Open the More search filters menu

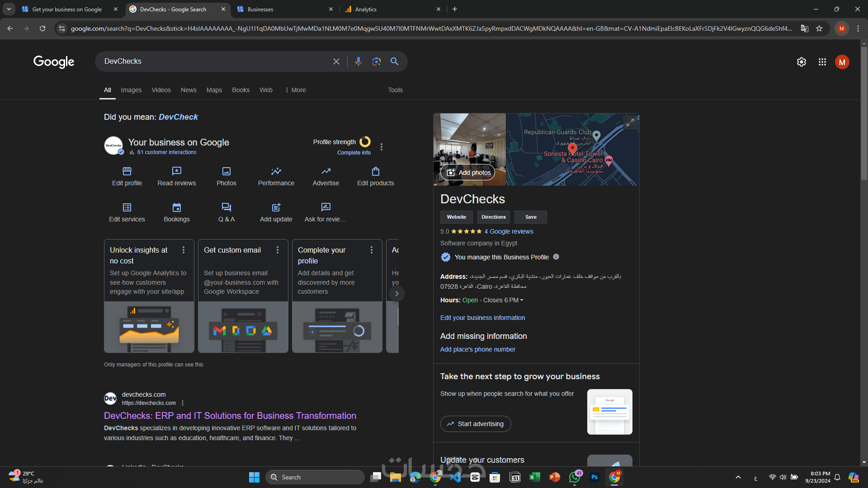click(296, 90)
